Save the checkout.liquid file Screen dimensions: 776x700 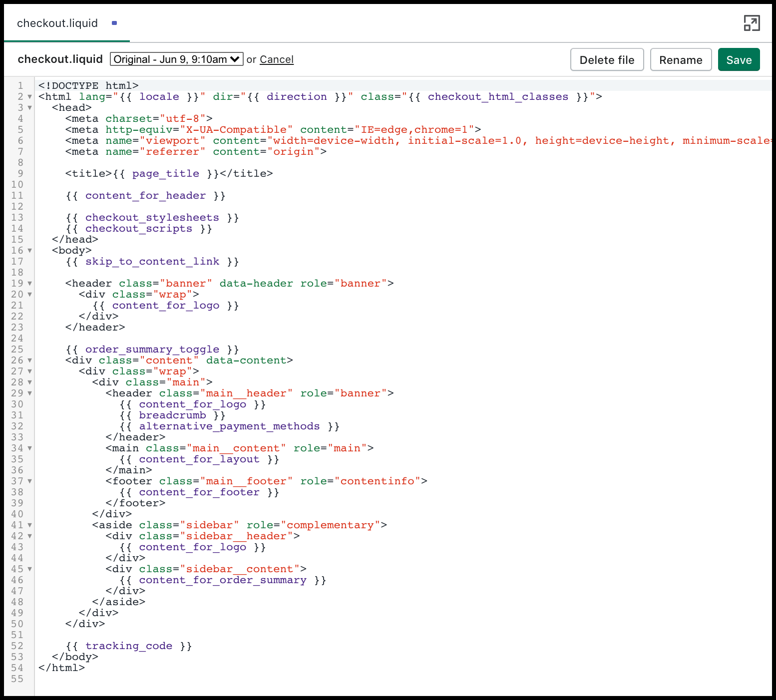point(739,60)
